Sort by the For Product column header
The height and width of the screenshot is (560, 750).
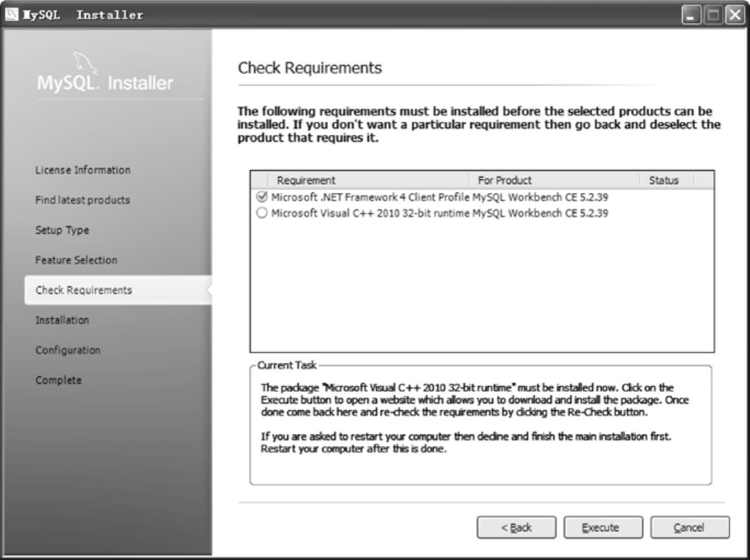tap(554, 180)
